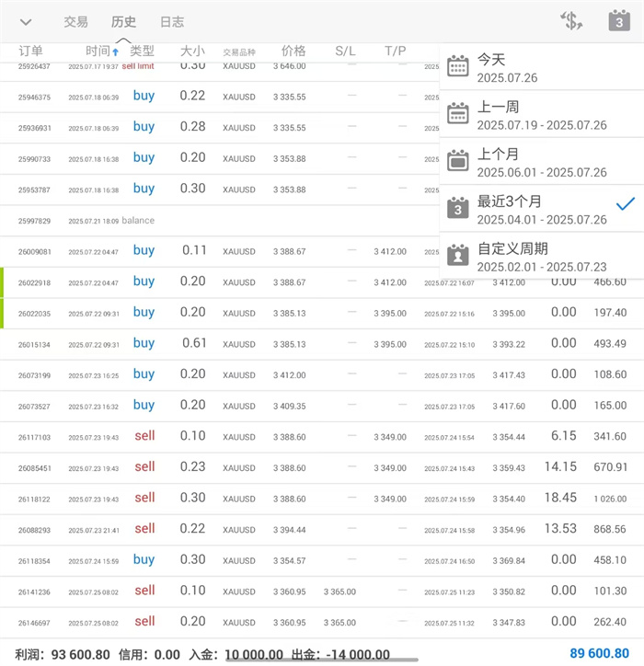This screenshot has height=666, width=644.
Task: Click the T/P column header
Action: 396,52
